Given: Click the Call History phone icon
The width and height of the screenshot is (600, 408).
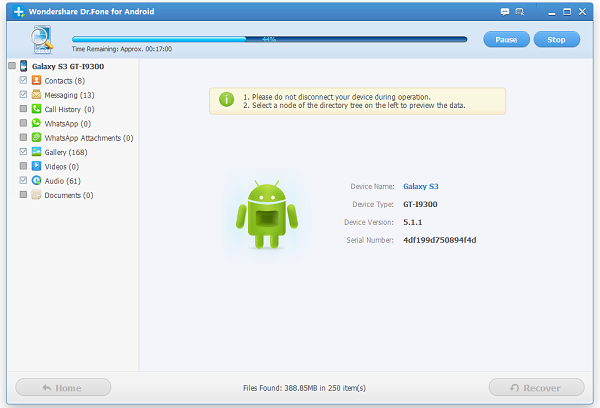Looking at the screenshot, I should (x=36, y=109).
